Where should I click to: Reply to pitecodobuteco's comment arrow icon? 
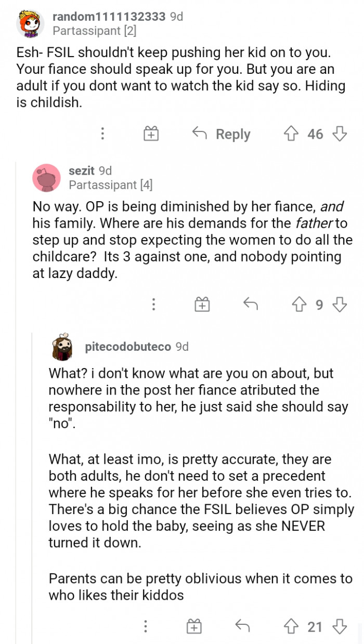tap(243, 627)
